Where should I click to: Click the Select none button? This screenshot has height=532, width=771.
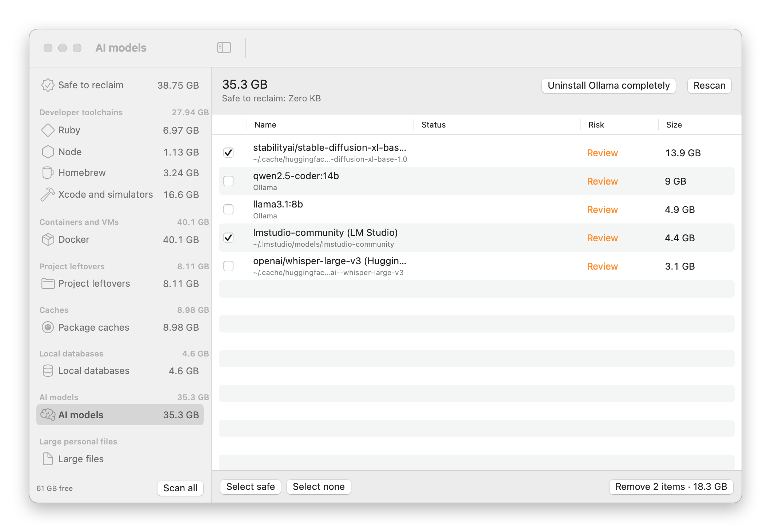pos(319,487)
